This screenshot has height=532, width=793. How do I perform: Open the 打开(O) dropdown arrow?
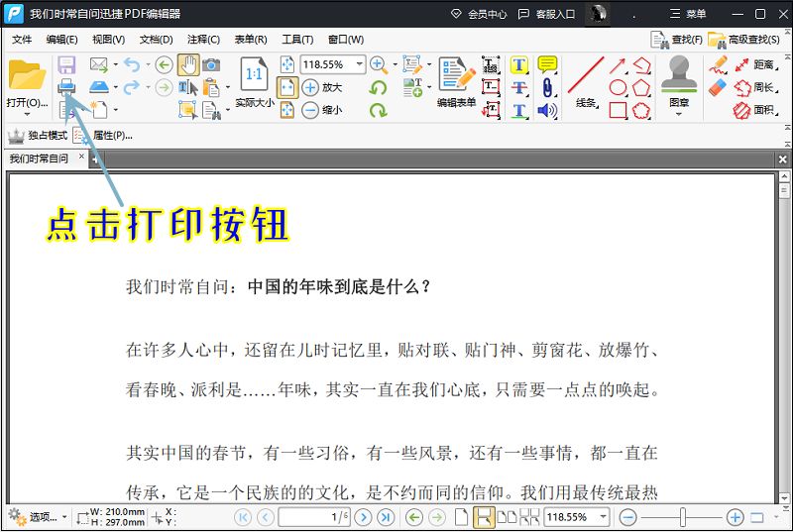tap(27, 115)
